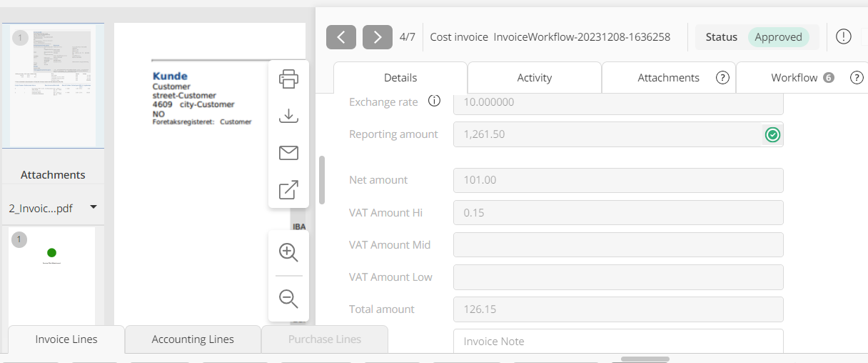This screenshot has width=868, height=363.
Task: Select the Accounting Lines tab
Action: [193, 339]
